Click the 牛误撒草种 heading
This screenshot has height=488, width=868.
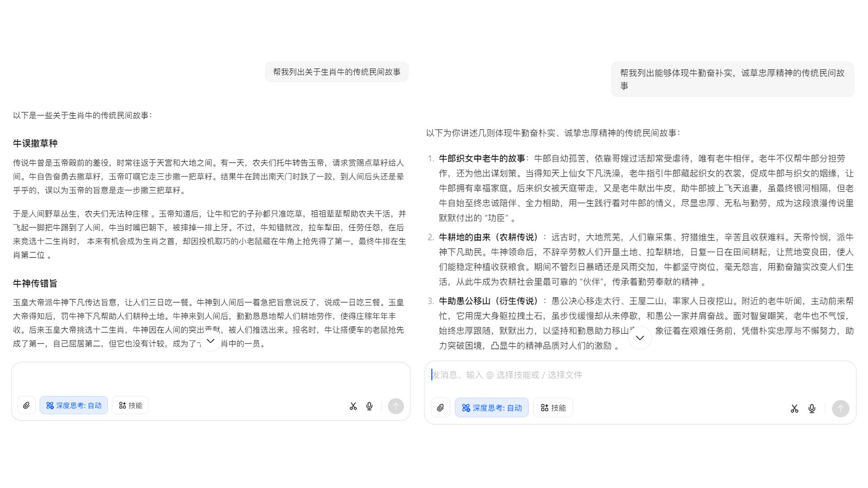(35, 144)
